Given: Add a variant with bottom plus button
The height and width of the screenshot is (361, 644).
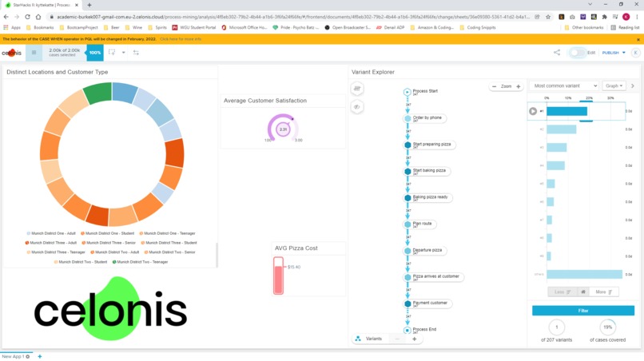Looking at the screenshot, I should (414, 339).
